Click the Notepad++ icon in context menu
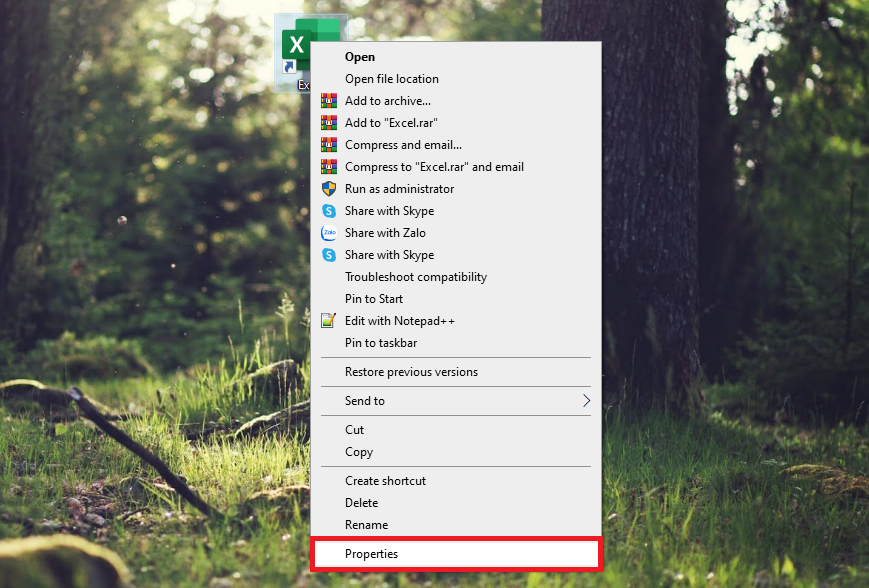The image size is (869, 588). (328, 320)
